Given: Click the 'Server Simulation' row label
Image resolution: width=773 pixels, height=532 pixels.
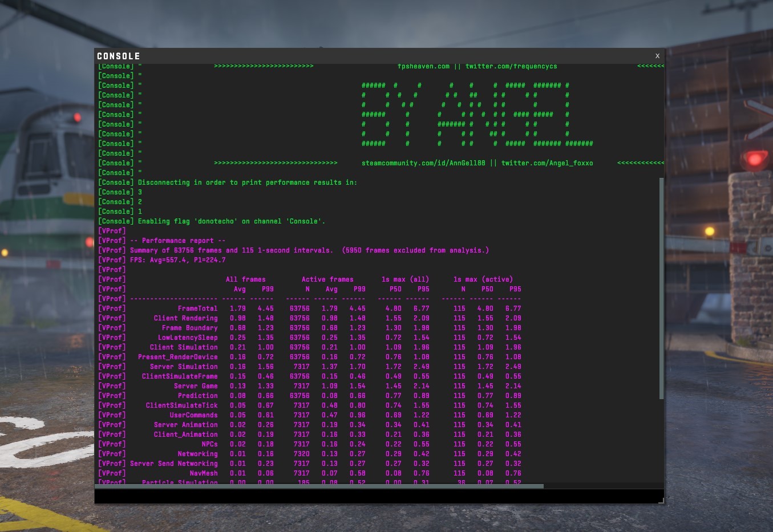Looking at the screenshot, I should click(184, 367).
